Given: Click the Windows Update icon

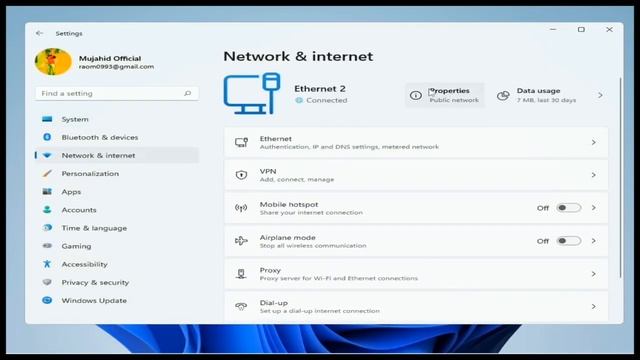Looking at the screenshot, I should 47,300.
